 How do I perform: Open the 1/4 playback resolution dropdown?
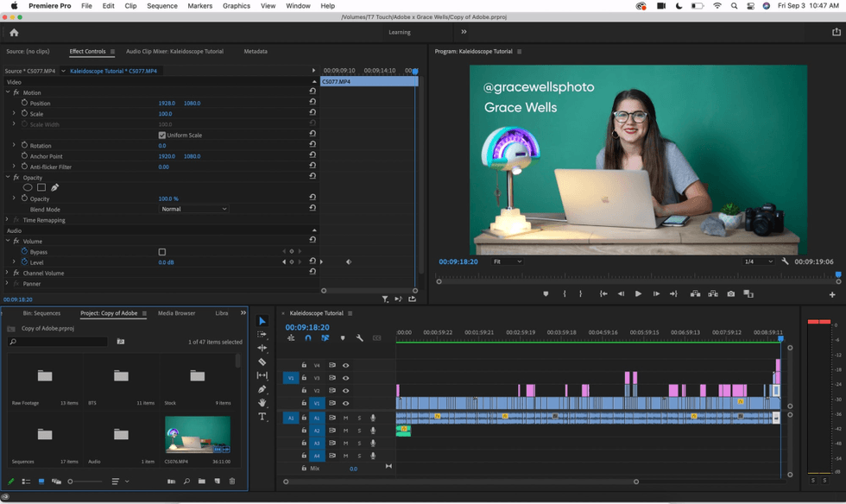click(x=758, y=261)
